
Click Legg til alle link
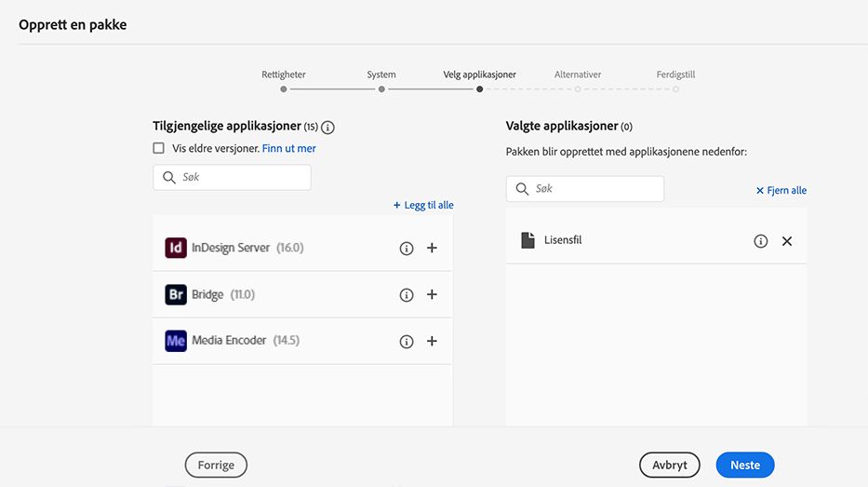tap(423, 205)
